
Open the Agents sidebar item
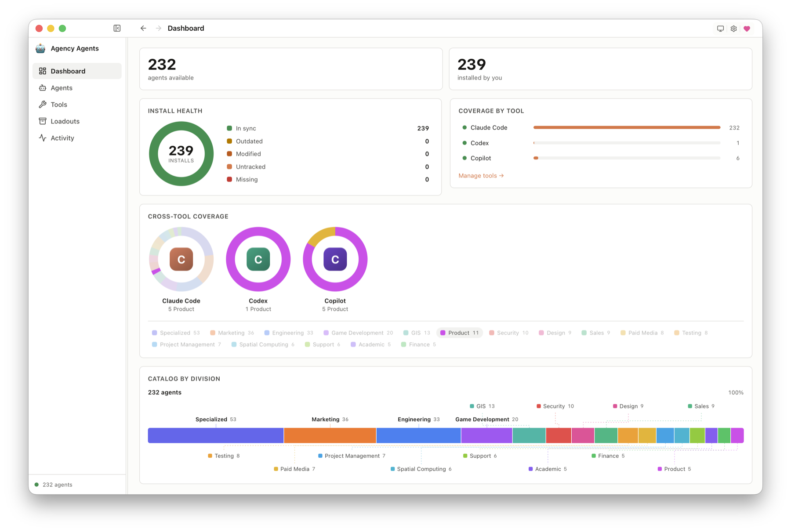77,88
